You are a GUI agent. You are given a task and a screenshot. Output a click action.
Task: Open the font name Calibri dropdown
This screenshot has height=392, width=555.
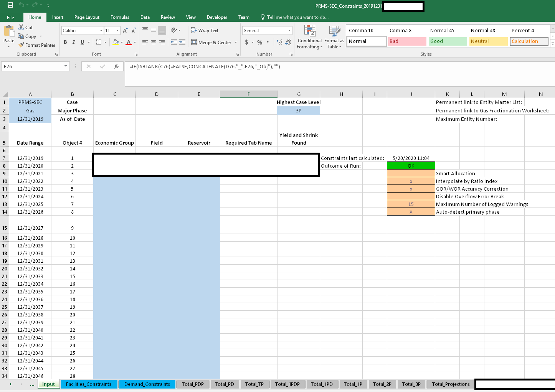click(x=101, y=30)
